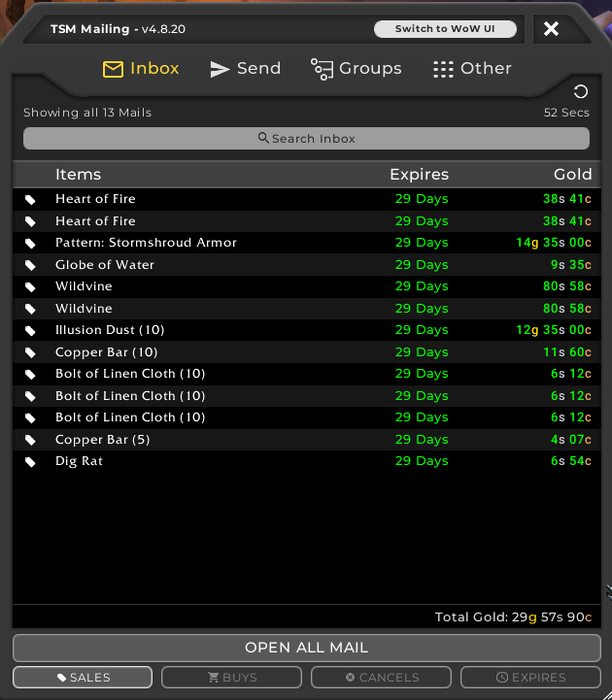612x700 pixels.
Task: Toggle the BUYS mail filter
Action: tap(231, 678)
